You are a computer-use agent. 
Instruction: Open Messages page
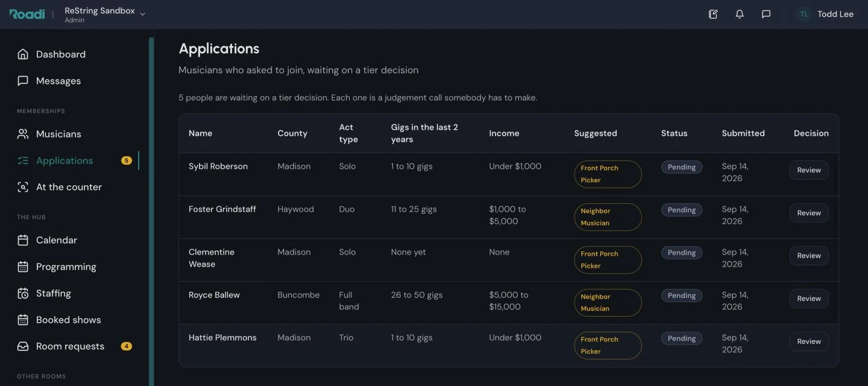click(x=58, y=81)
